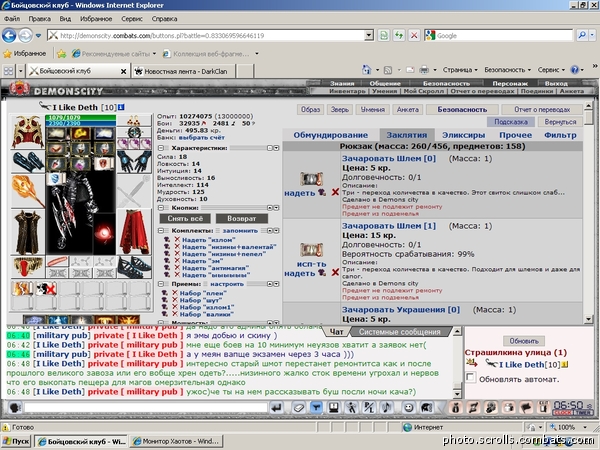Click the eraser icon to clear chat
The image size is (600, 450).
point(298,408)
